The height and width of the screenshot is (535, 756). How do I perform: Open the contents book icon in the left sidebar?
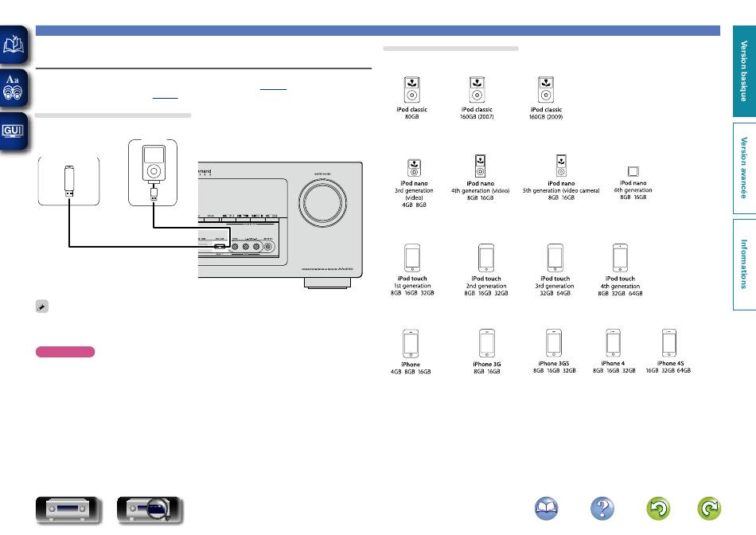14,45
